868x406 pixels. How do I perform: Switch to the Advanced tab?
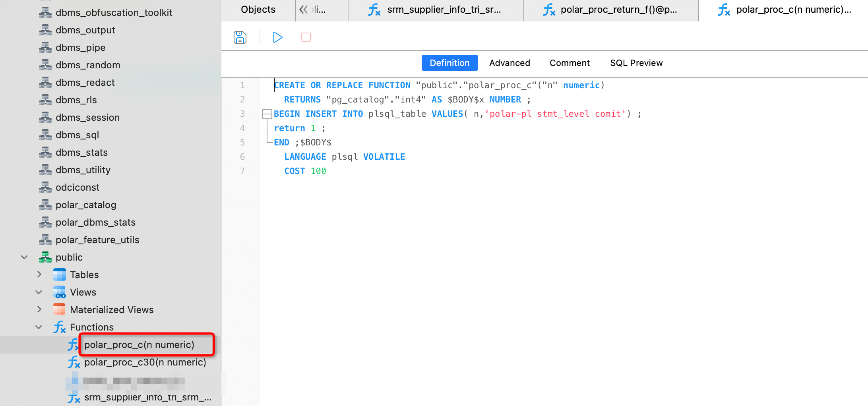510,63
